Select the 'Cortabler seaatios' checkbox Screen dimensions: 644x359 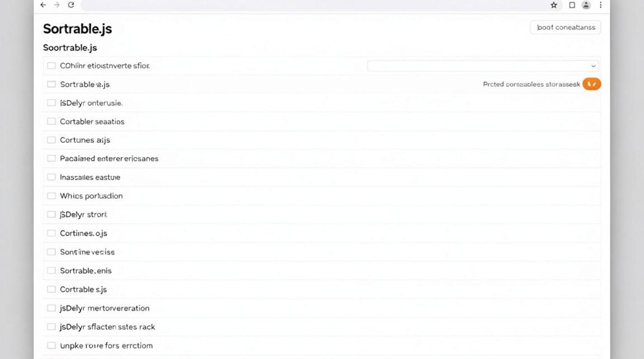[x=51, y=122]
